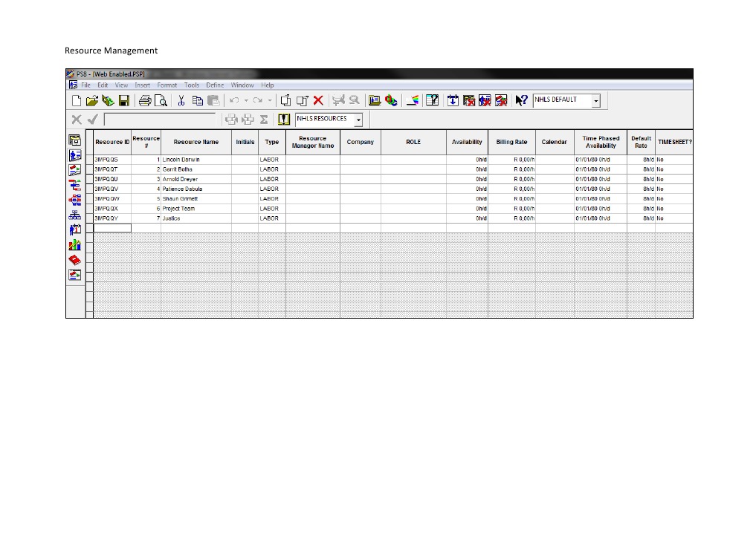The width and height of the screenshot is (756, 534).
Task: Click the Billing Rate column header
Action: [x=511, y=142]
